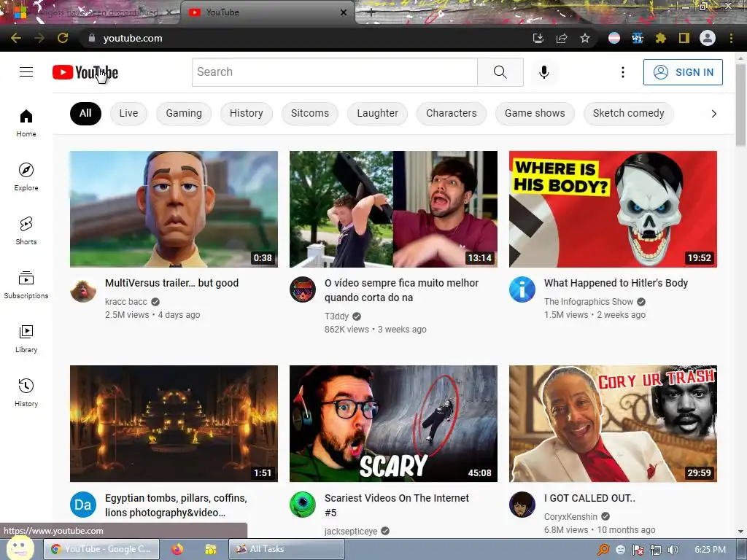This screenshot has height=560, width=747.
Task: Open title 'I GOT CALLED OUT..'
Action: click(x=589, y=498)
